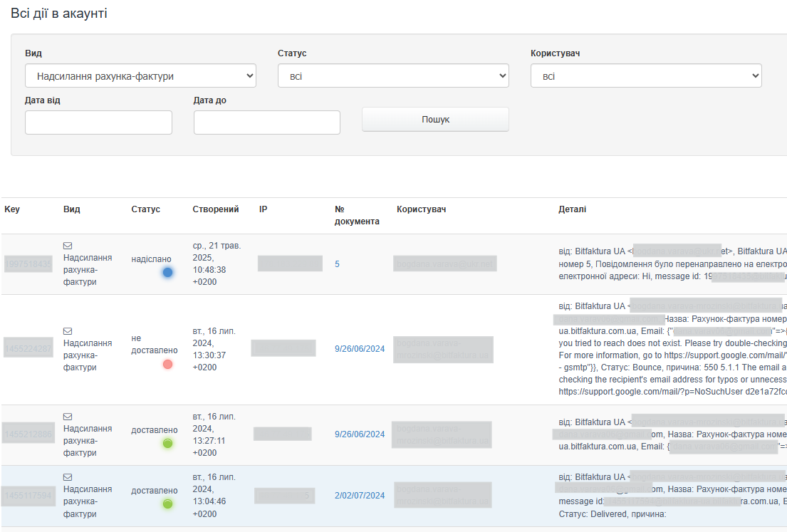The width and height of the screenshot is (787, 532).
Task: Open the 'Вид' dropdown filter
Action: 140,75
